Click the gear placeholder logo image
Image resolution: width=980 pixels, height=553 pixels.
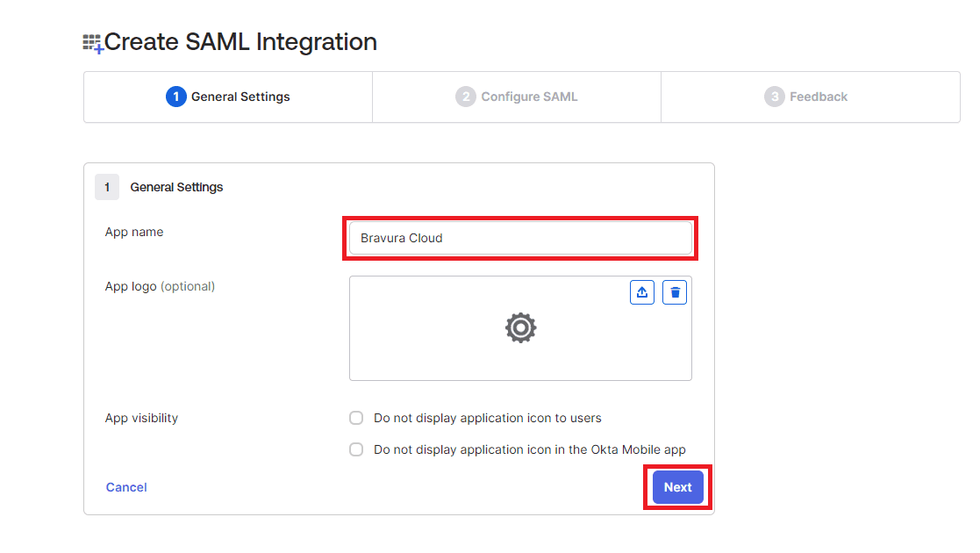coord(520,327)
